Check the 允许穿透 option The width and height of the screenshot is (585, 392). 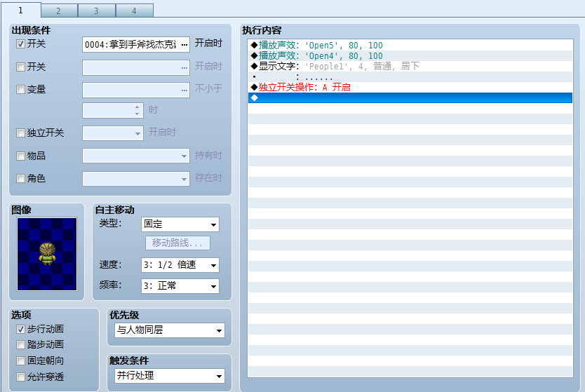tap(20, 377)
